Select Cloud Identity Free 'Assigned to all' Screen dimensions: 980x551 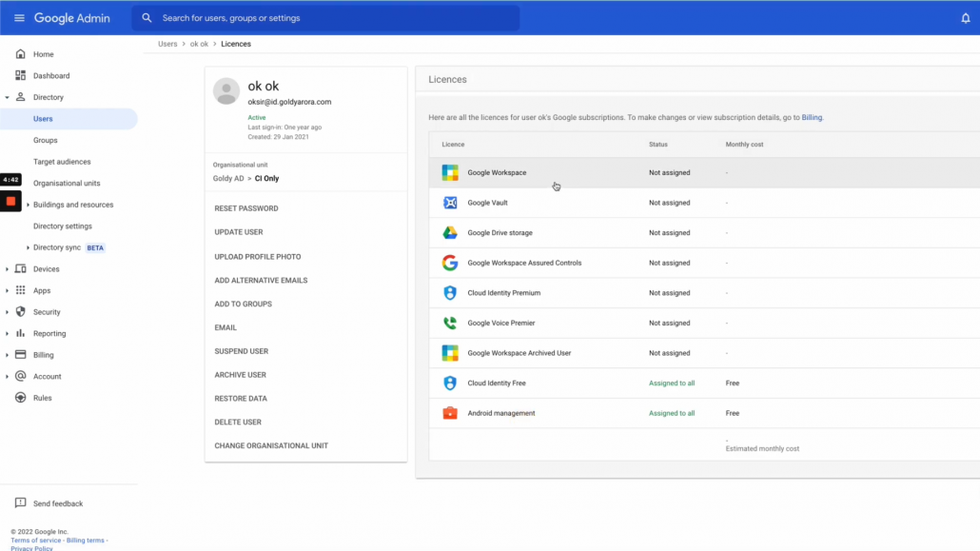click(x=672, y=383)
